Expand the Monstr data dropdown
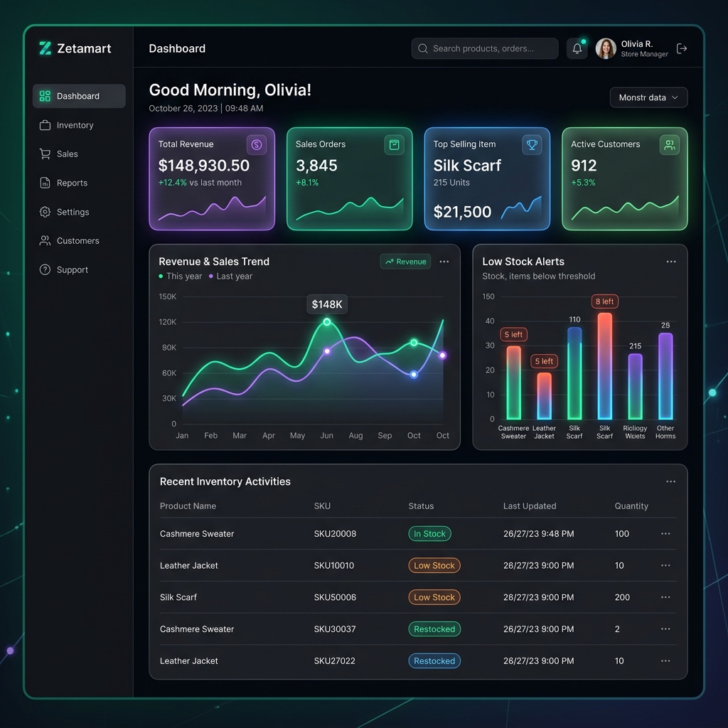Image resolution: width=728 pixels, height=728 pixels. (648, 97)
